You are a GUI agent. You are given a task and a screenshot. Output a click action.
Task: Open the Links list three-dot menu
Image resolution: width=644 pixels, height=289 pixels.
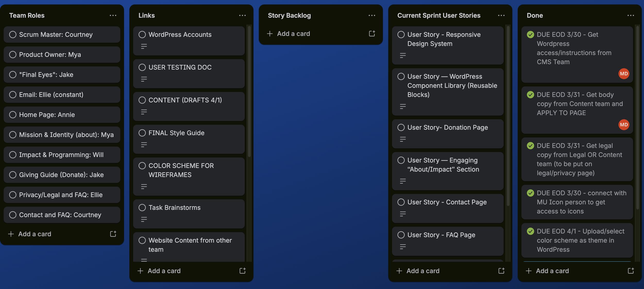[x=242, y=15]
